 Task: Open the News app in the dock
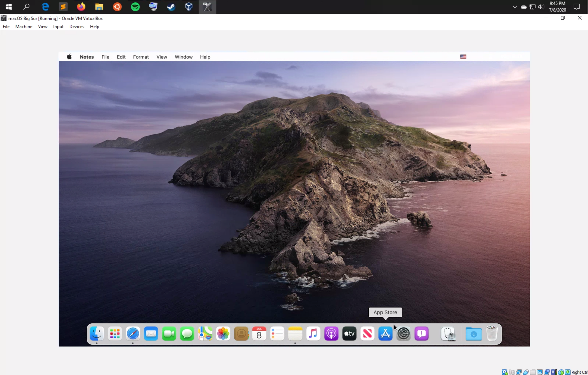pos(367,333)
